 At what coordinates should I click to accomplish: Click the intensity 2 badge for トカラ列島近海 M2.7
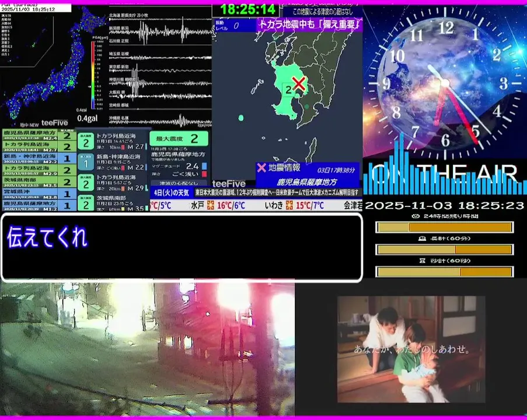point(86,141)
